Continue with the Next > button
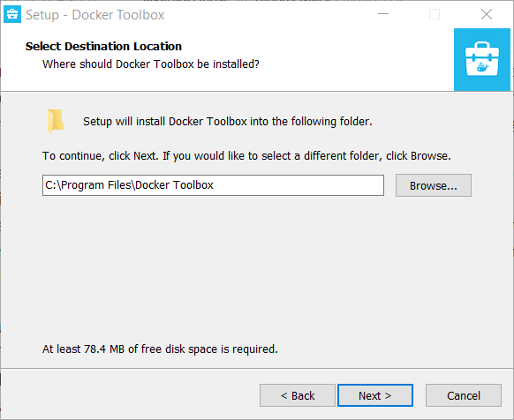 (375, 395)
